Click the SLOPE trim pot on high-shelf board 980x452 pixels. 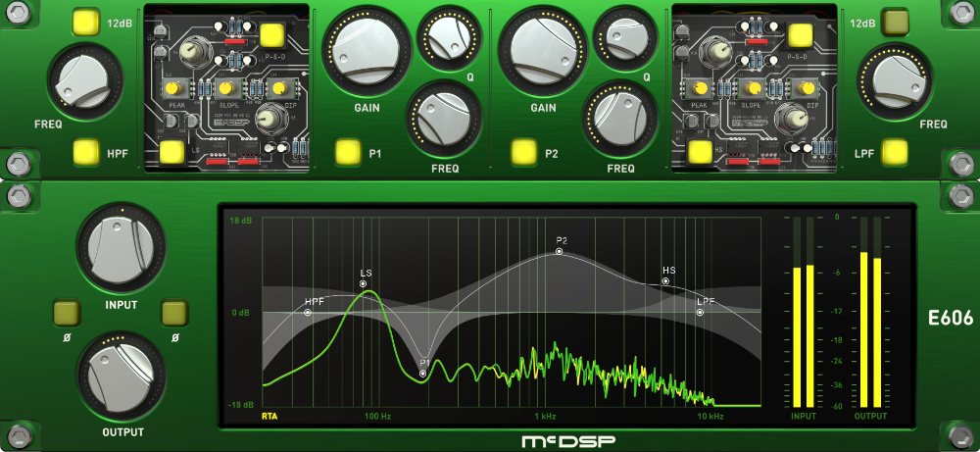756,88
